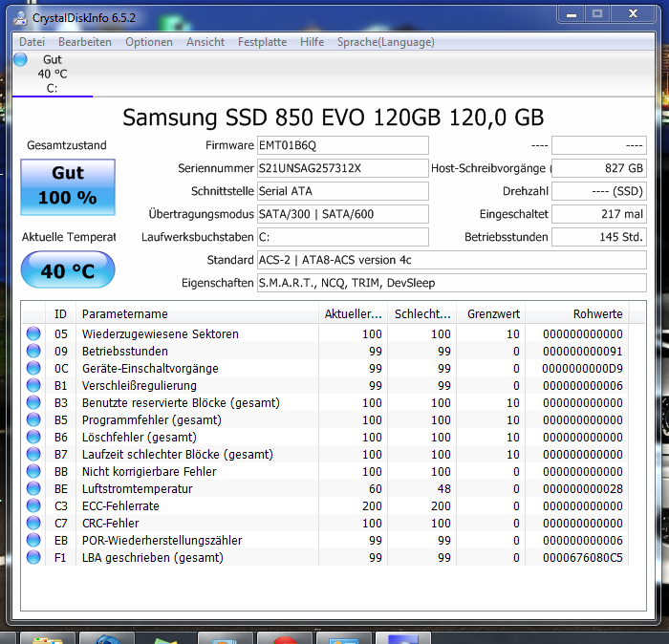Click the ID column header
Image resolution: width=669 pixels, height=644 pixels.
pyautogui.click(x=60, y=314)
